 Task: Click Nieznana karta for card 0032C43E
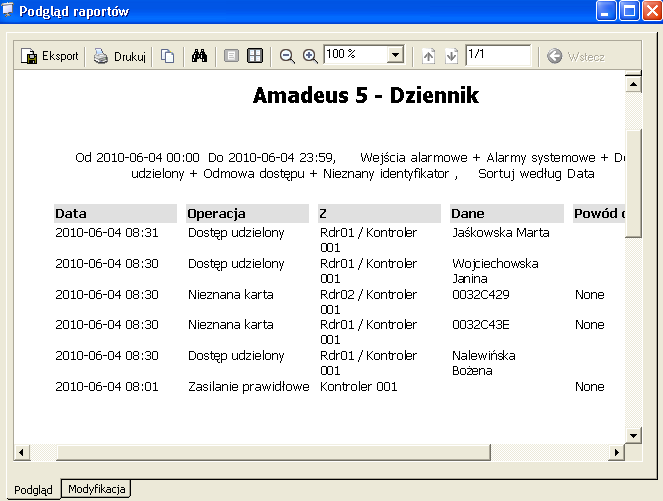coord(230,325)
